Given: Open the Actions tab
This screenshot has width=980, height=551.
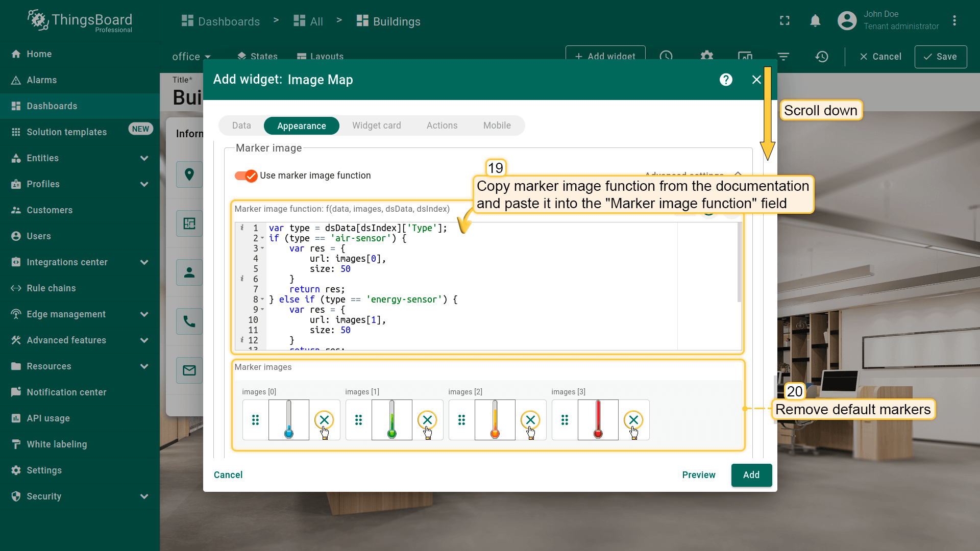Looking at the screenshot, I should [x=442, y=126].
